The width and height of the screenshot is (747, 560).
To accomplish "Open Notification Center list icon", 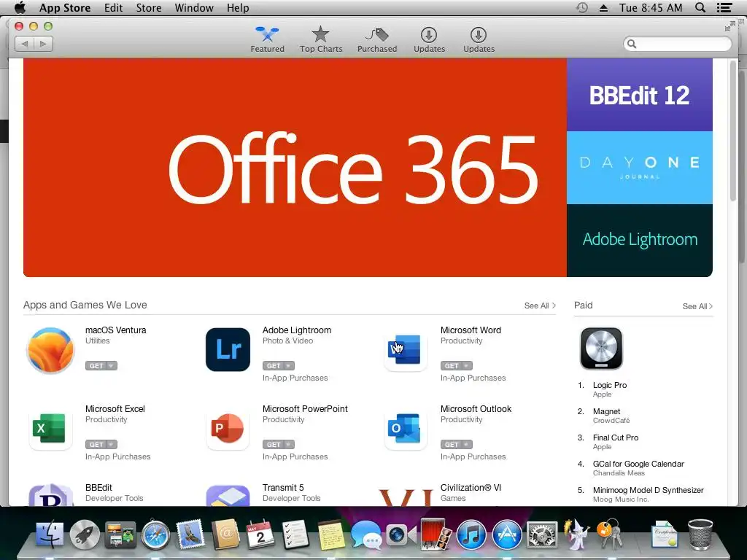I will coord(724,7).
